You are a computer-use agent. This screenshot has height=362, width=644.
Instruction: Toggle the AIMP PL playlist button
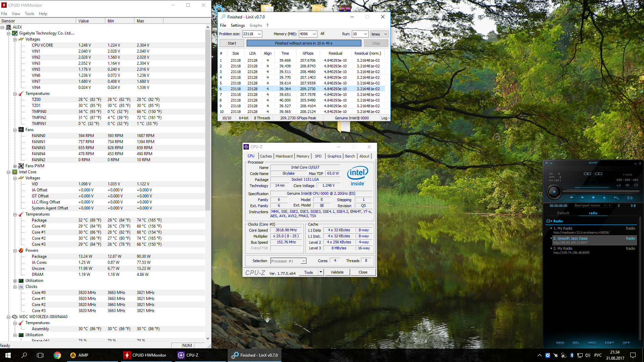pyautogui.click(x=616, y=198)
